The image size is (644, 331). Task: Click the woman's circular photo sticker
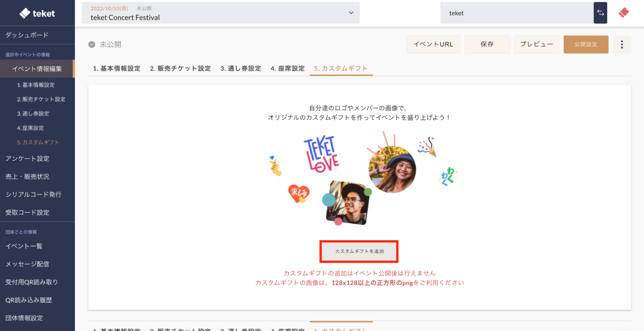392,169
